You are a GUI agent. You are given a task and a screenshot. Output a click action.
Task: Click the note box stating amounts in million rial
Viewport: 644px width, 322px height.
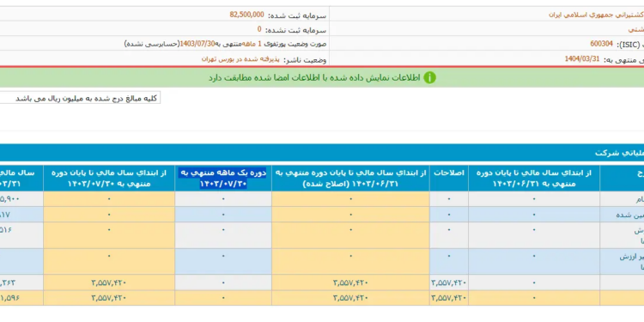click(80, 98)
